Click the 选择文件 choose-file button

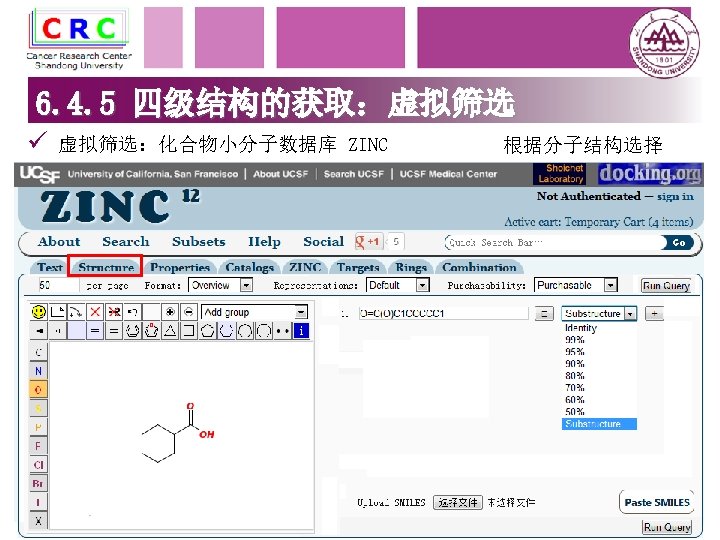coord(458,502)
